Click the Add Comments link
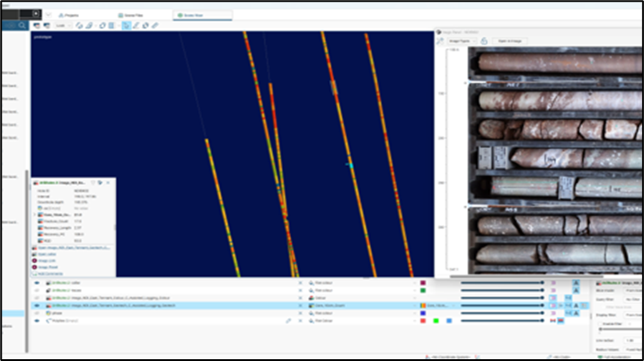 coord(50,274)
